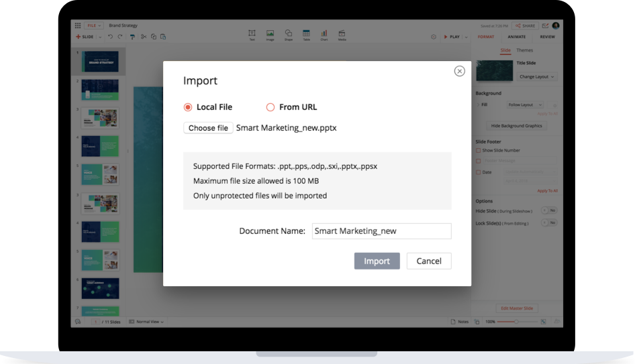Viewport: 635px width, 364px height.
Task: Click Apply To All under Background
Action: [x=548, y=114]
